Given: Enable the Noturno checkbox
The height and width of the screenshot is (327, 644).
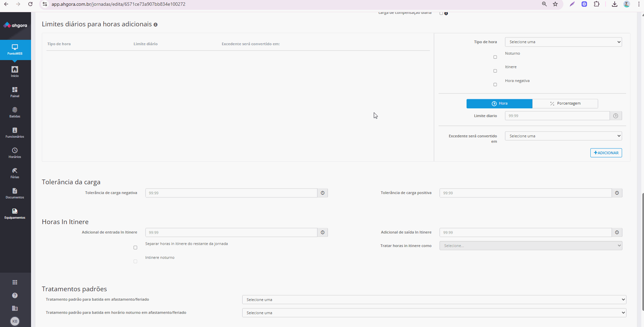Looking at the screenshot, I should pos(495,57).
